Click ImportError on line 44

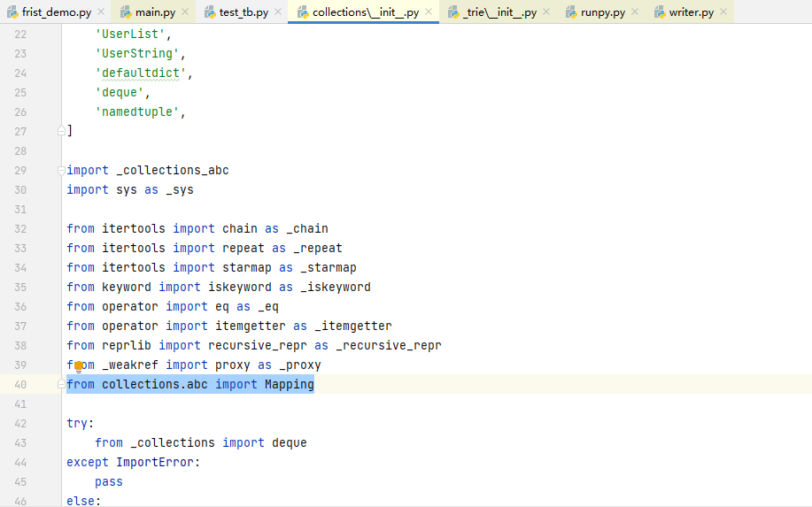click(155, 463)
